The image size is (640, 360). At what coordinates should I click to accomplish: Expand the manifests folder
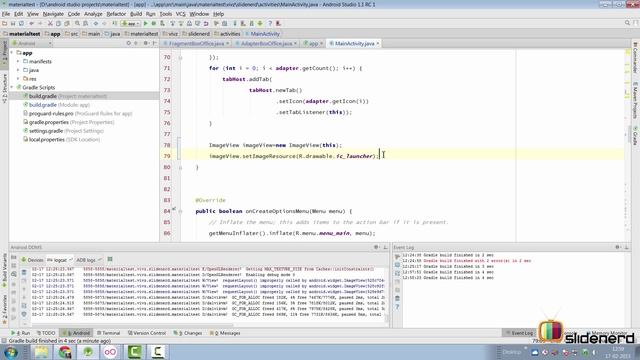click(18, 61)
